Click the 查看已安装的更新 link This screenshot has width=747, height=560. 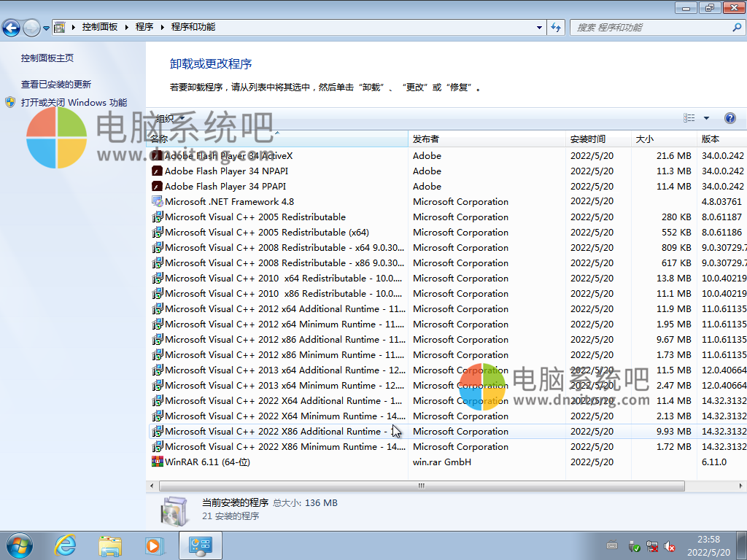click(56, 85)
